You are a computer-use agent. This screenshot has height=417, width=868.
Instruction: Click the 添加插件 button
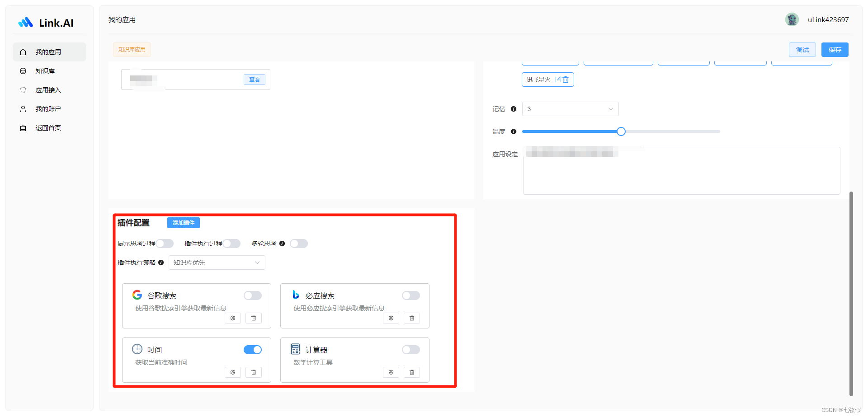pyautogui.click(x=184, y=223)
